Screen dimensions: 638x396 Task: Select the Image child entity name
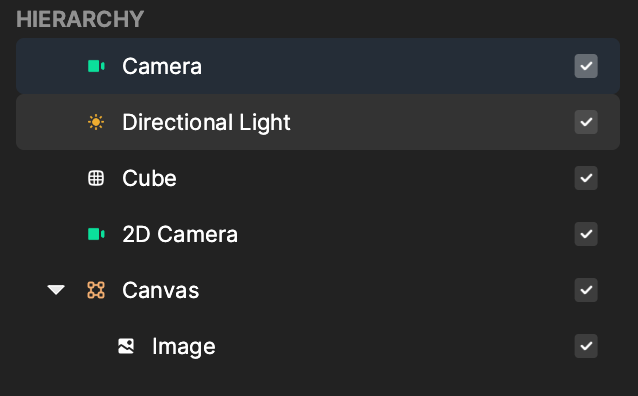(x=184, y=347)
